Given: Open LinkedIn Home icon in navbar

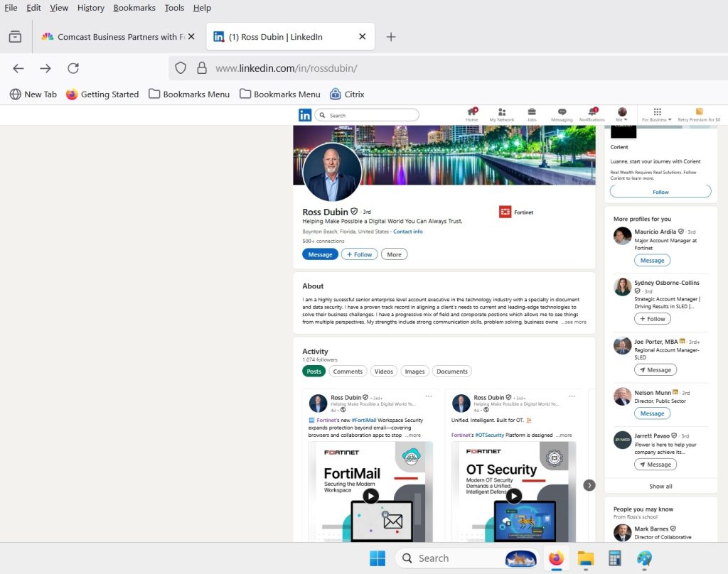Looking at the screenshot, I should click(x=471, y=114).
